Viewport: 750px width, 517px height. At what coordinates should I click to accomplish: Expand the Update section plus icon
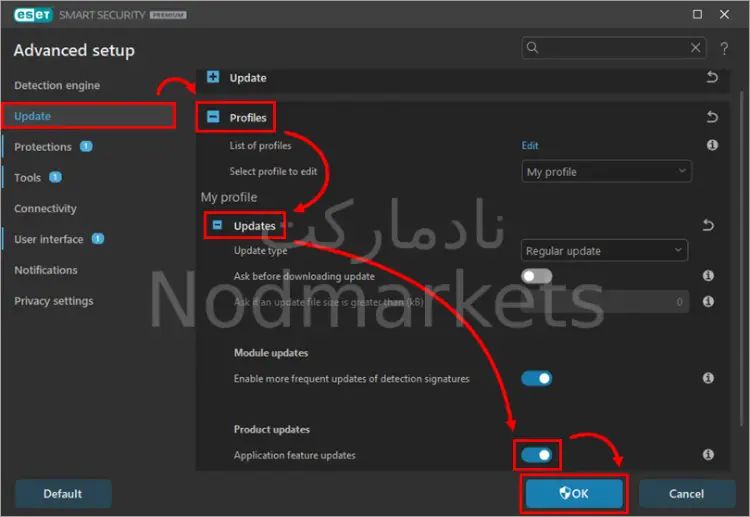213,77
